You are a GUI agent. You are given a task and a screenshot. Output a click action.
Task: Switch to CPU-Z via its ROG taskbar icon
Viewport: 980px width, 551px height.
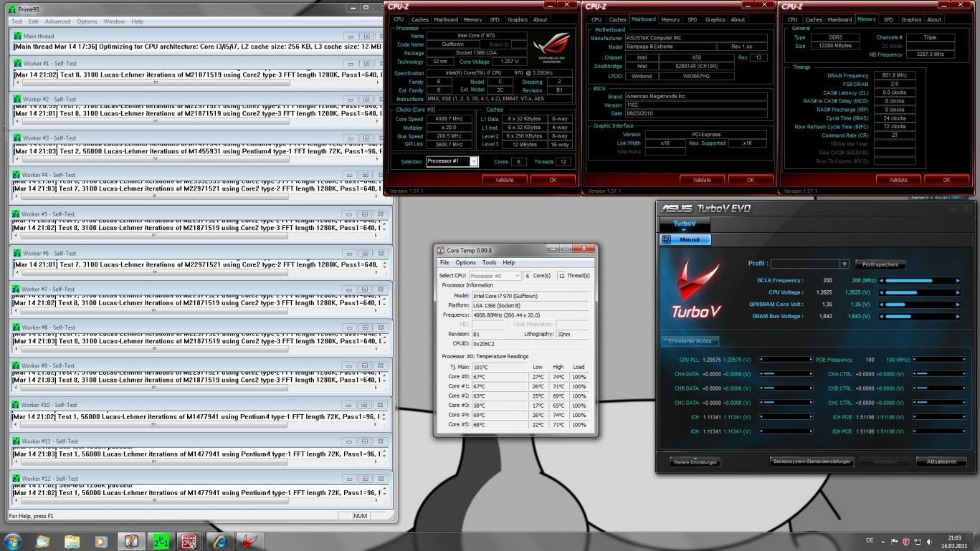[189, 541]
